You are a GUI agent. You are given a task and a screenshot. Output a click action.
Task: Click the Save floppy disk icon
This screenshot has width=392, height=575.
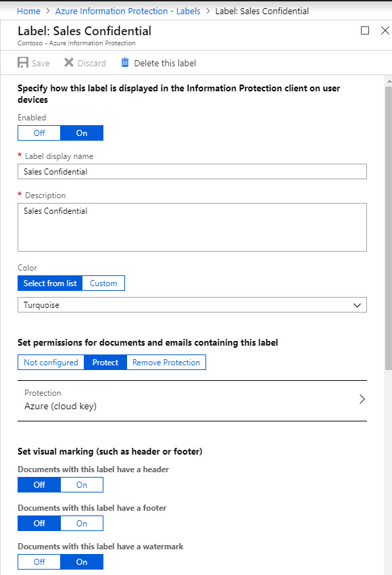[23, 63]
